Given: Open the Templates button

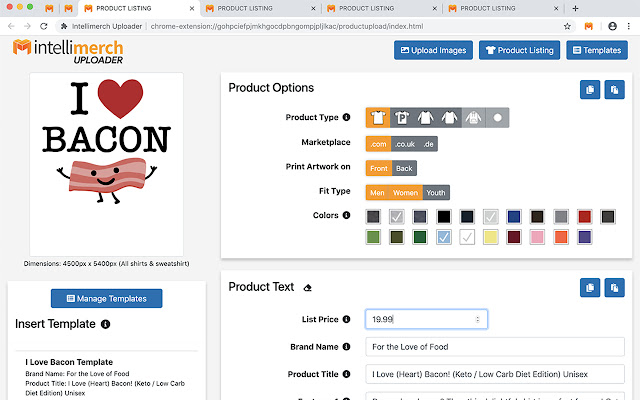Looking at the screenshot, I should point(597,50).
